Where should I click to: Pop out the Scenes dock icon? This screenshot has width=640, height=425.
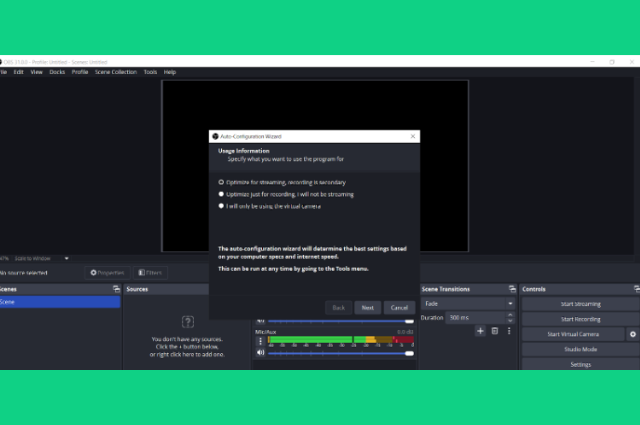tap(116, 289)
